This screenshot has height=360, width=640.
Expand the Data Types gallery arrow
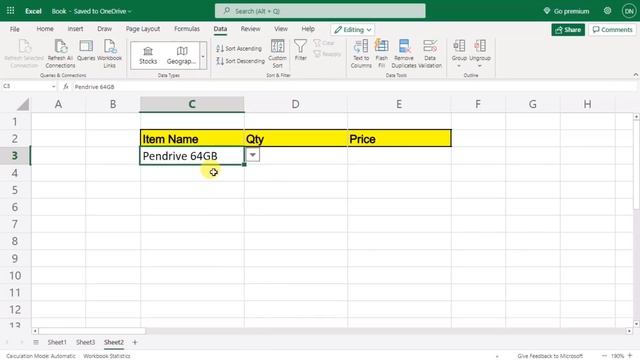[x=203, y=56]
